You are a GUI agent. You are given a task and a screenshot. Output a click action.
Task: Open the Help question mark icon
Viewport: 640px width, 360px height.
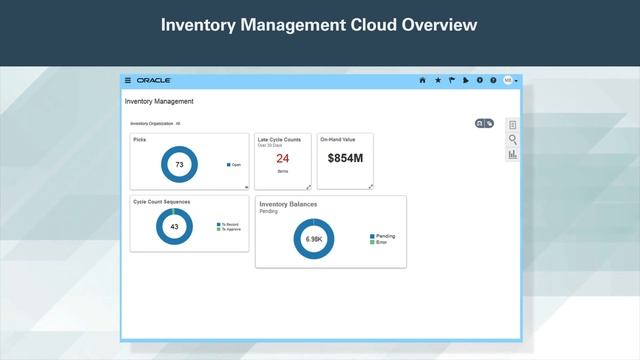coord(493,80)
